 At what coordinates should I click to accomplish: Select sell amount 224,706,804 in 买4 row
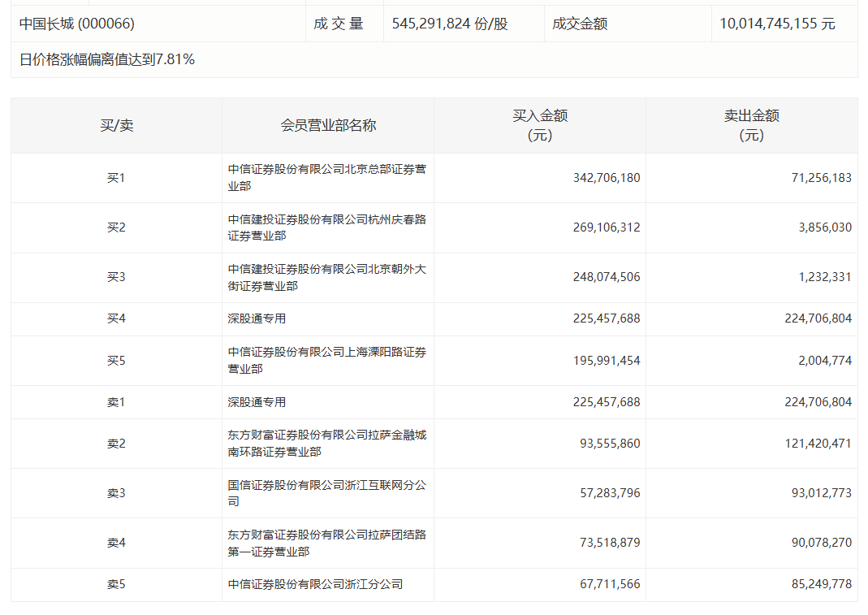pyautogui.click(x=818, y=318)
